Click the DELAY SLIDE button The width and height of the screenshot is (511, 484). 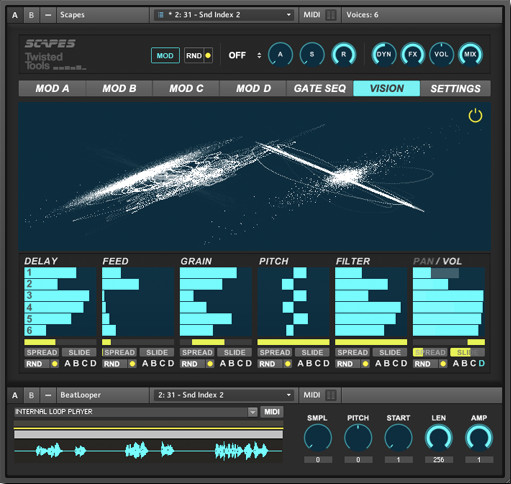[x=79, y=352]
